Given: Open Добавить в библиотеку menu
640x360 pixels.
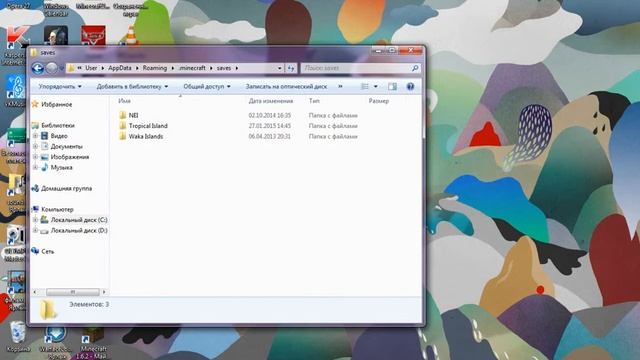Looking at the screenshot, I should click(132, 87).
